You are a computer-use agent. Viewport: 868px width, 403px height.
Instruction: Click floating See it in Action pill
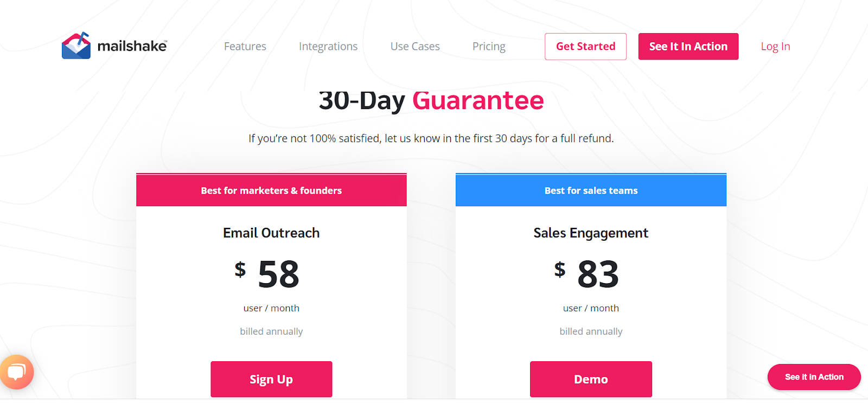click(814, 377)
